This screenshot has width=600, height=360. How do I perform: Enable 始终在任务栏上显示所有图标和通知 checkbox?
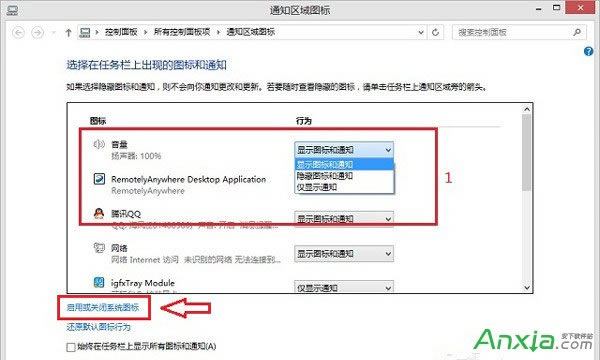point(71,347)
